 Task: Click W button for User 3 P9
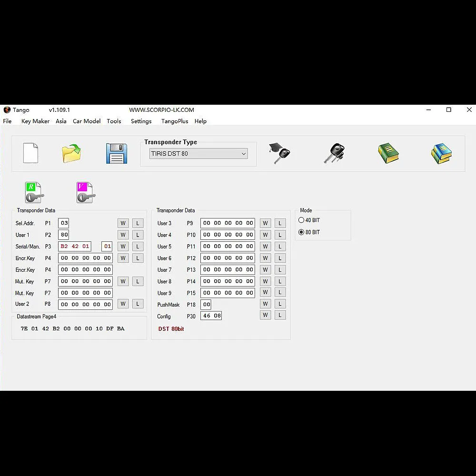point(265,223)
